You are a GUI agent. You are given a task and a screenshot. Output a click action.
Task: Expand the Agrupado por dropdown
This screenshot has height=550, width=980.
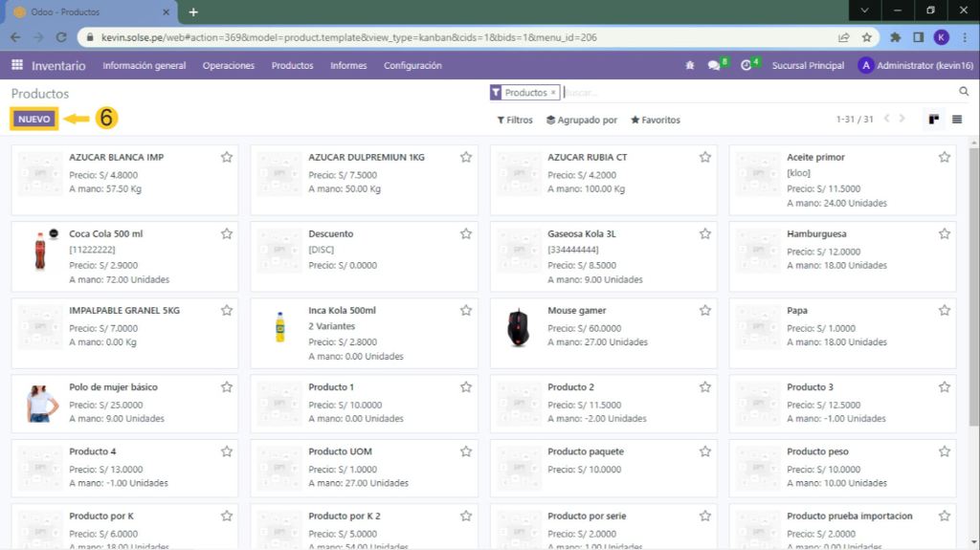pos(582,121)
